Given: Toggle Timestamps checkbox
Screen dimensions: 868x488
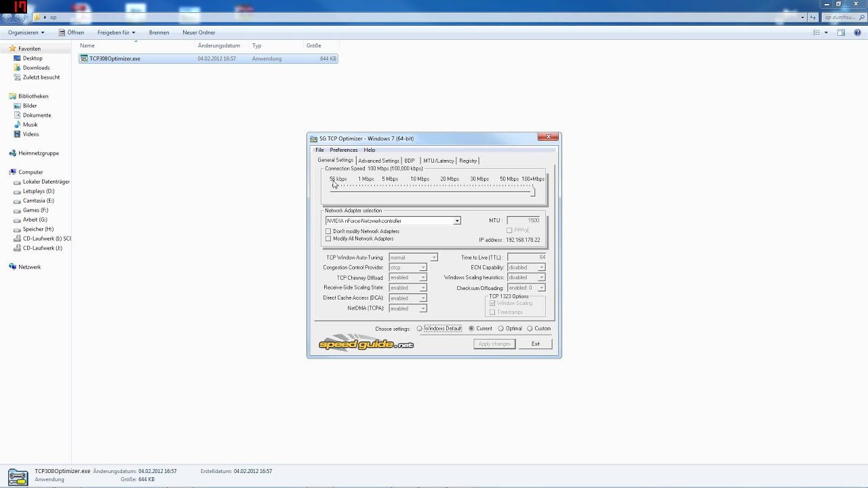Looking at the screenshot, I should coord(492,312).
